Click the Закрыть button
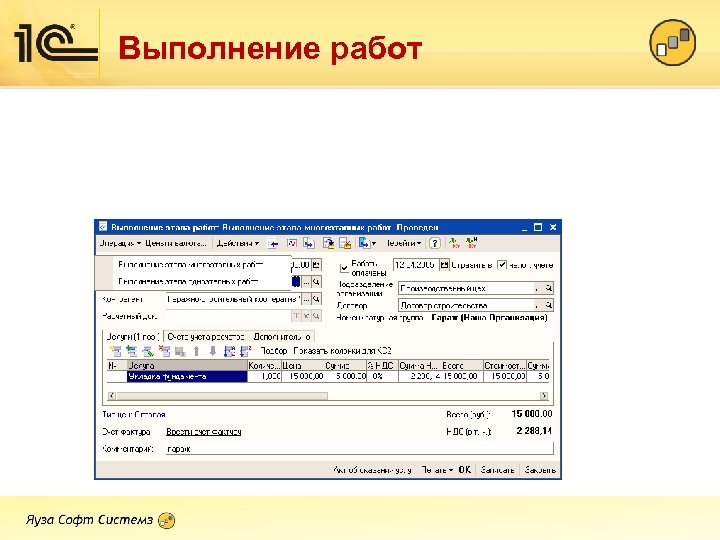Screen dimensions: 720x540 [x=540, y=470]
